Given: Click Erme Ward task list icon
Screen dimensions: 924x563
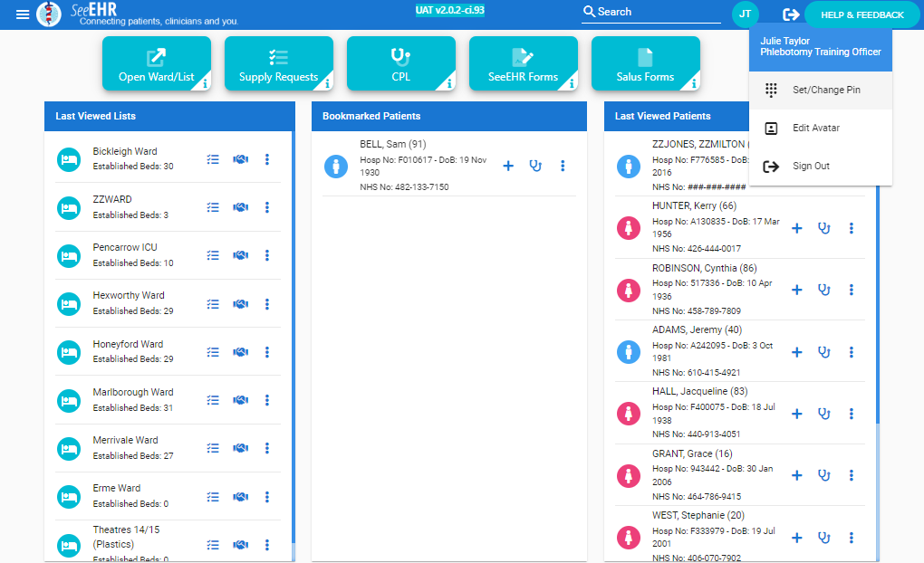Looking at the screenshot, I should (x=213, y=497).
